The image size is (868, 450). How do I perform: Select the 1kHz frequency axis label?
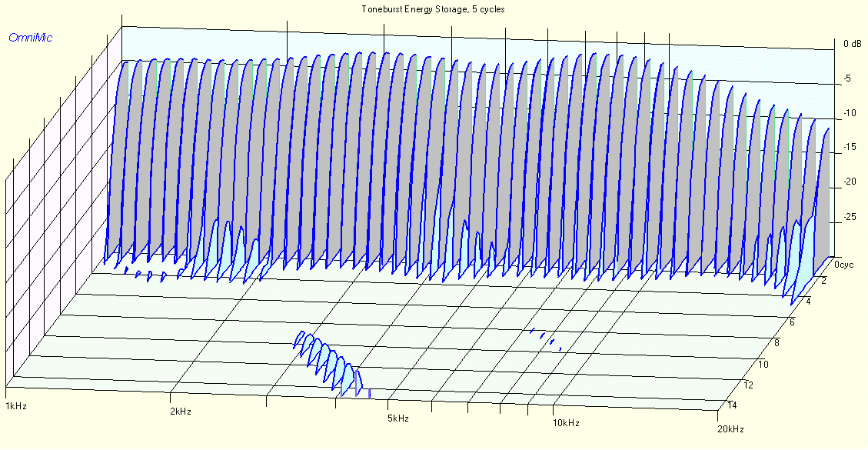[15, 405]
